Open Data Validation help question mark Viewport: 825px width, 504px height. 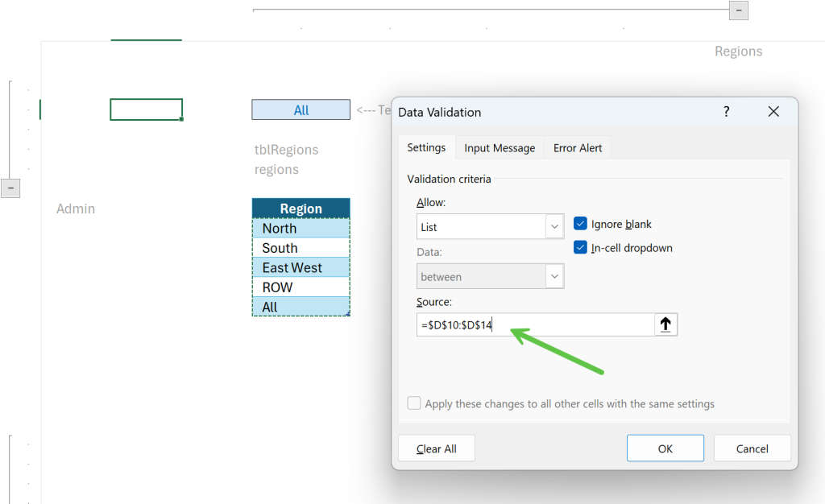pyautogui.click(x=726, y=111)
